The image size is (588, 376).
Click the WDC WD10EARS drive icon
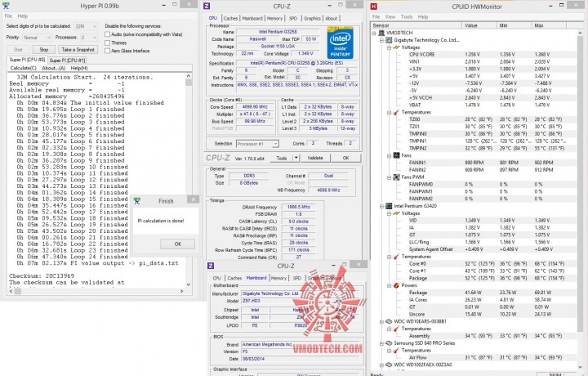[x=389, y=321]
